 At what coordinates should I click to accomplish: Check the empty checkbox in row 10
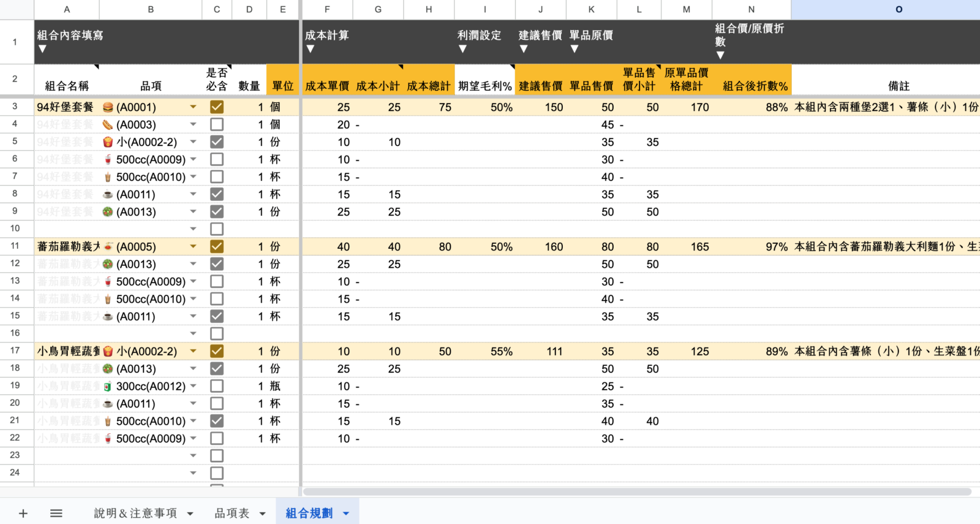click(x=217, y=229)
